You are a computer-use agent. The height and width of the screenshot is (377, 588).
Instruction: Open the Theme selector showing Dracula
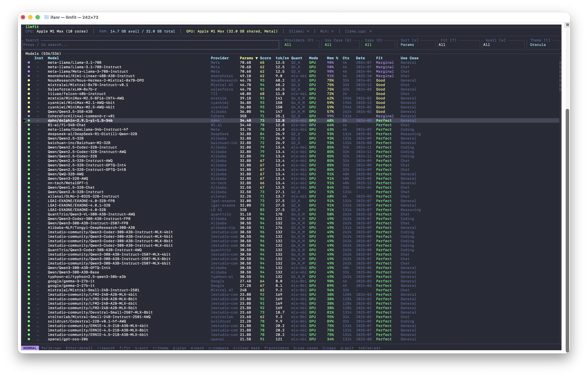543,45
